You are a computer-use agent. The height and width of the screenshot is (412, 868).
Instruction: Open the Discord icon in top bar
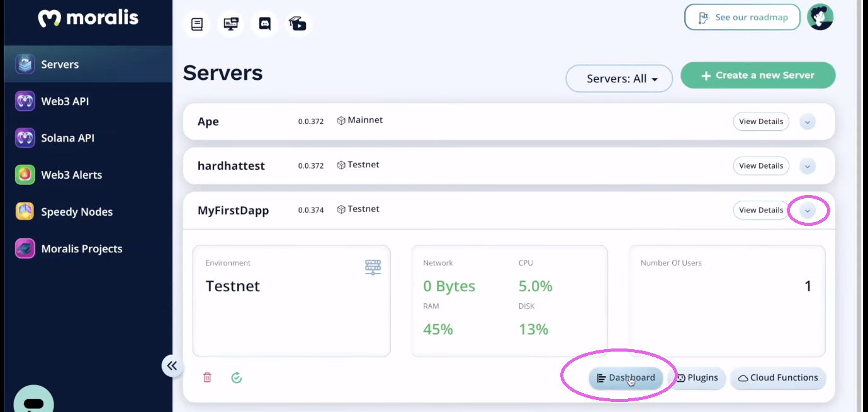265,25
